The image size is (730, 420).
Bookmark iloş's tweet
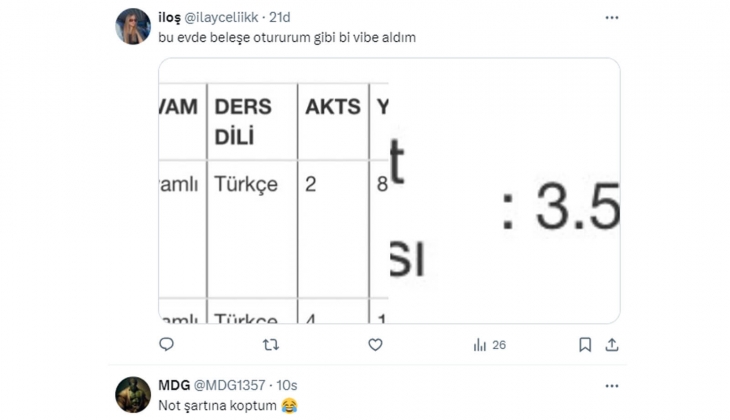(x=585, y=345)
